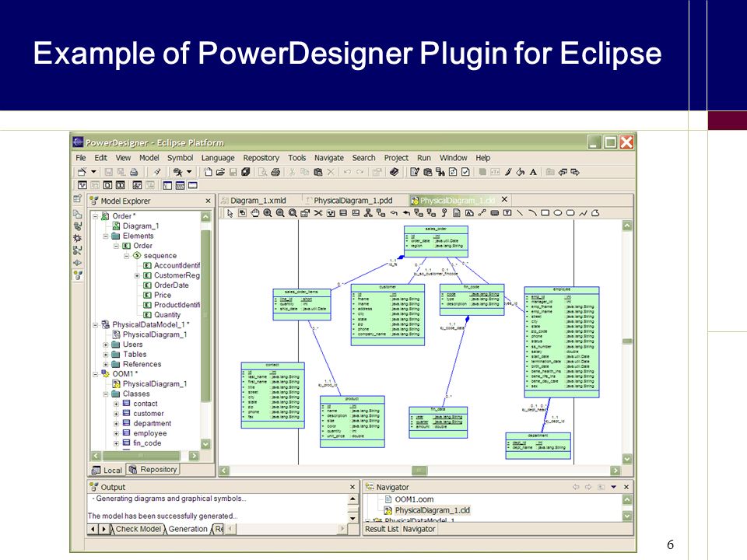The height and width of the screenshot is (560, 747).
Task: Close the Output panel
Action: [352, 487]
